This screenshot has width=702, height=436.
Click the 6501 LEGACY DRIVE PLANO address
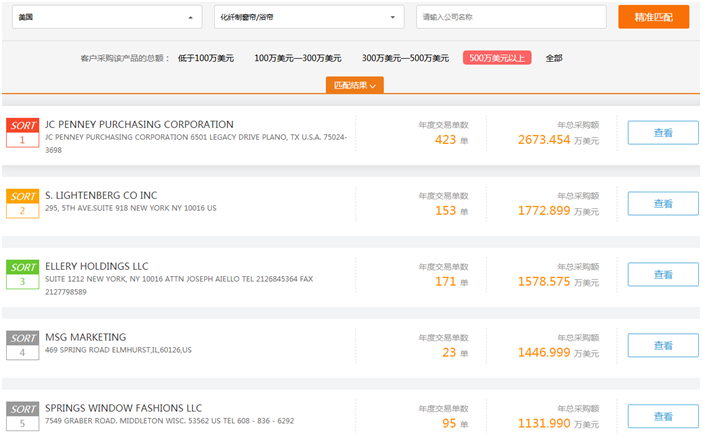(x=196, y=144)
